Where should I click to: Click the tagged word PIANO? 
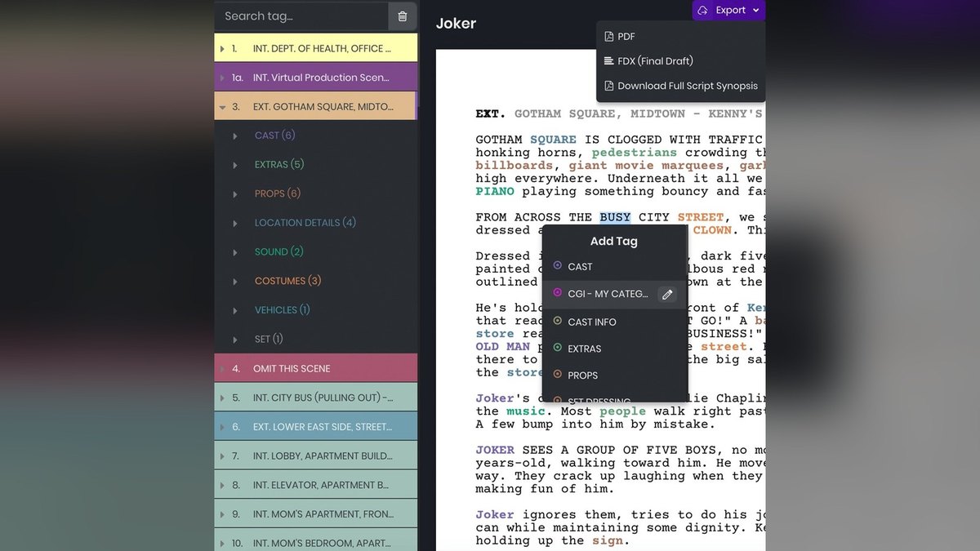(495, 192)
